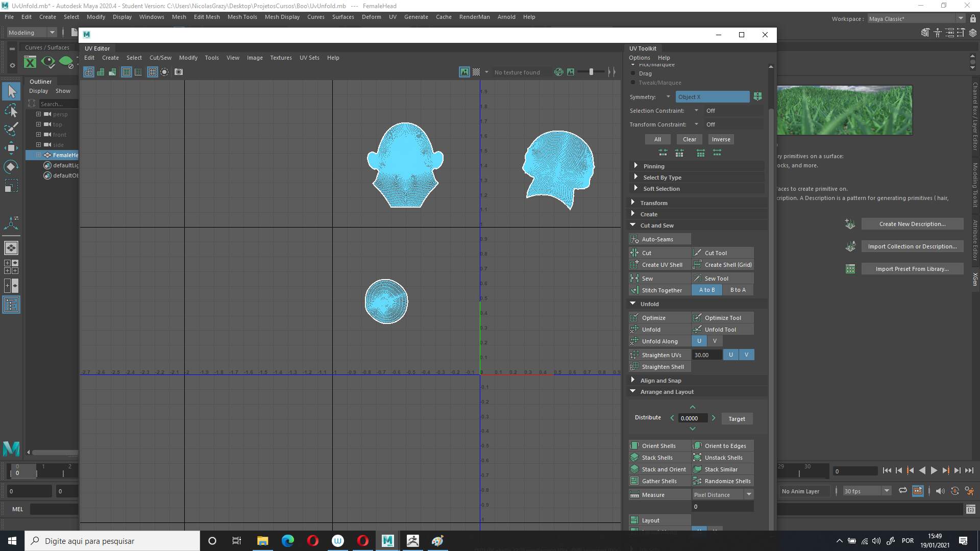Click the symmetry axis pick icon
Image resolution: width=980 pixels, height=551 pixels.
click(x=757, y=96)
